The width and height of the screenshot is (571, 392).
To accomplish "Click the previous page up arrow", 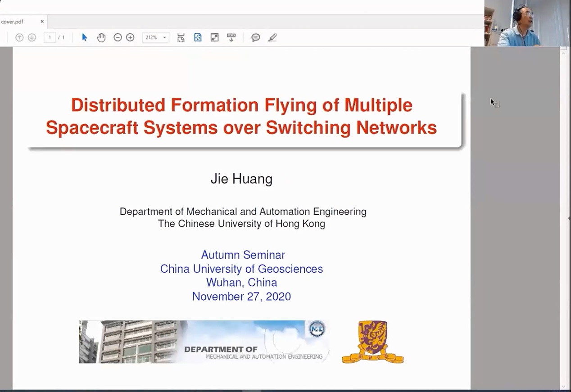I will pyautogui.click(x=19, y=38).
